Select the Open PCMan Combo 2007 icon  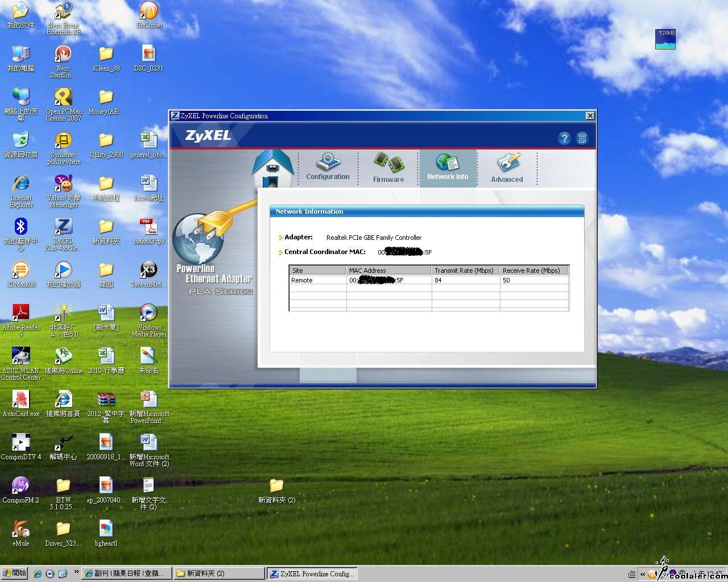[x=63, y=105]
